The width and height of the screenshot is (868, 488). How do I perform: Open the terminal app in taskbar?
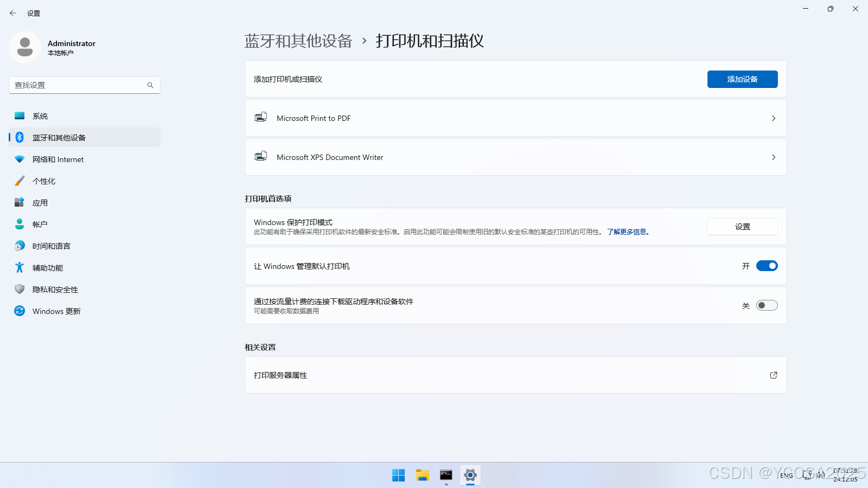[446, 476]
